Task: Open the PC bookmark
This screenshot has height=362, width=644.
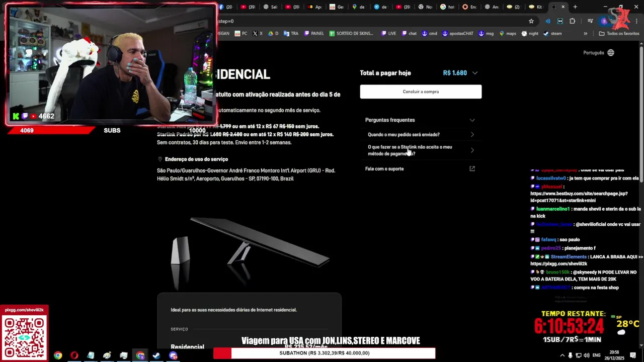Action: pos(241,34)
